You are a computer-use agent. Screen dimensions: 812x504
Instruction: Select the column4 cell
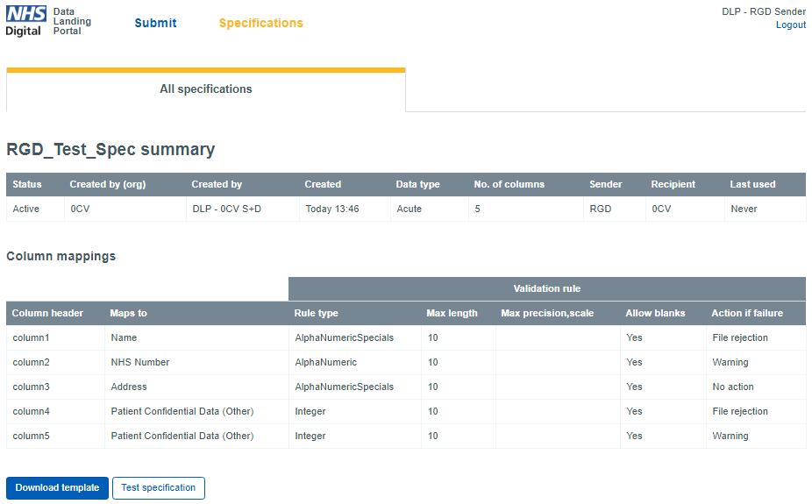(55, 411)
